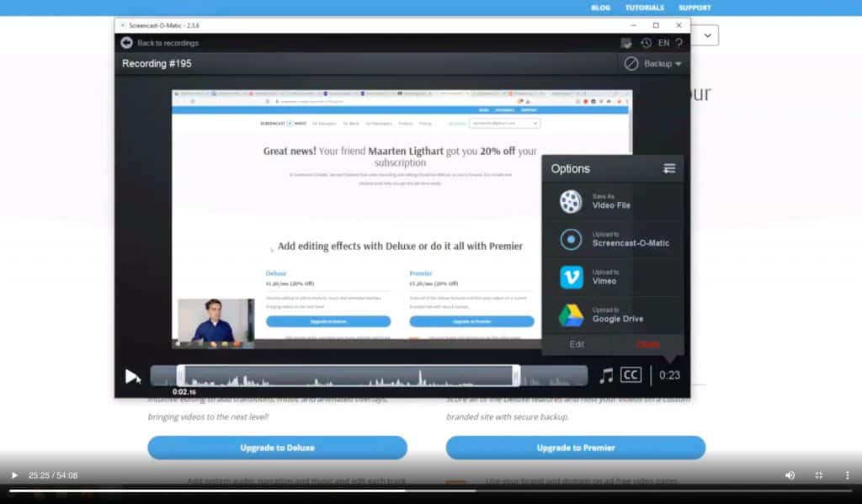Screen dimensions: 862x504
Task: Minimize the Screencast-O-Matic window
Action: coord(633,25)
